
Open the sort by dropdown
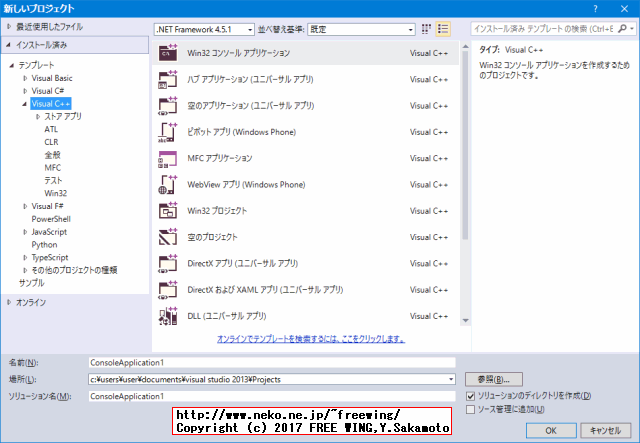[x=361, y=29]
